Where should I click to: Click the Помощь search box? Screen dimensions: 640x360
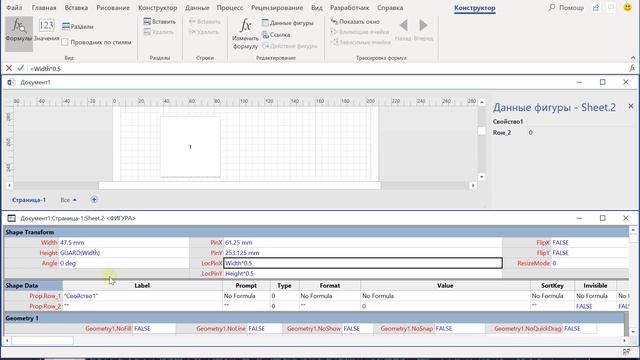coord(566,8)
